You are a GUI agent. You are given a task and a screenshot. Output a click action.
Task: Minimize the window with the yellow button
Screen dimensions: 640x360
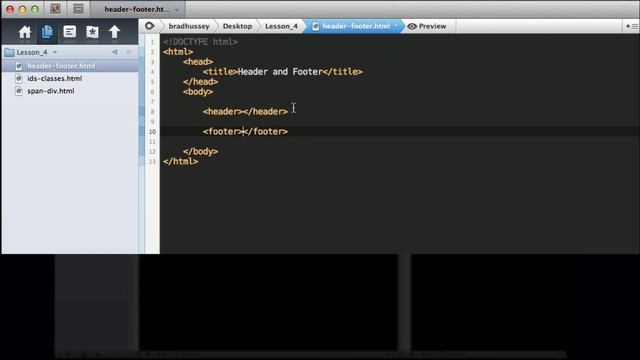pos(22,9)
